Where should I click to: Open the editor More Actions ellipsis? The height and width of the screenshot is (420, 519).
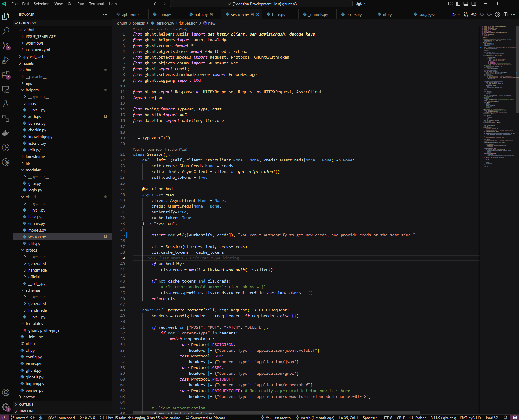(x=513, y=15)
